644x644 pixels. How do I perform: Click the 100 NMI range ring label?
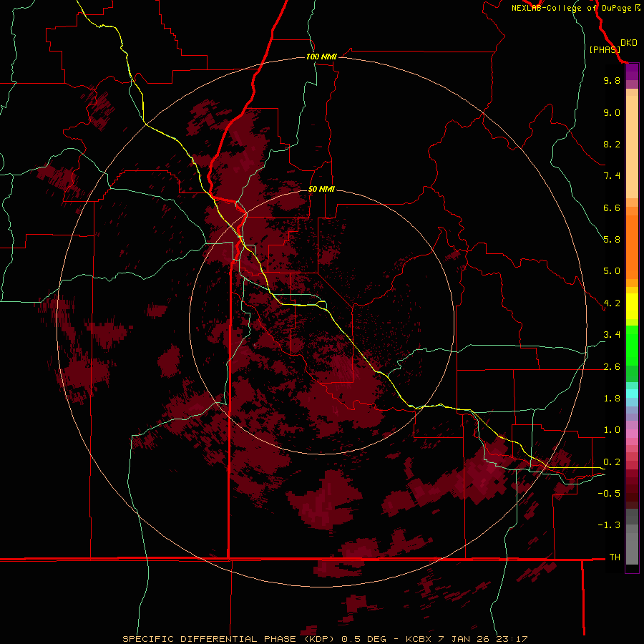(x=321, y=57)
